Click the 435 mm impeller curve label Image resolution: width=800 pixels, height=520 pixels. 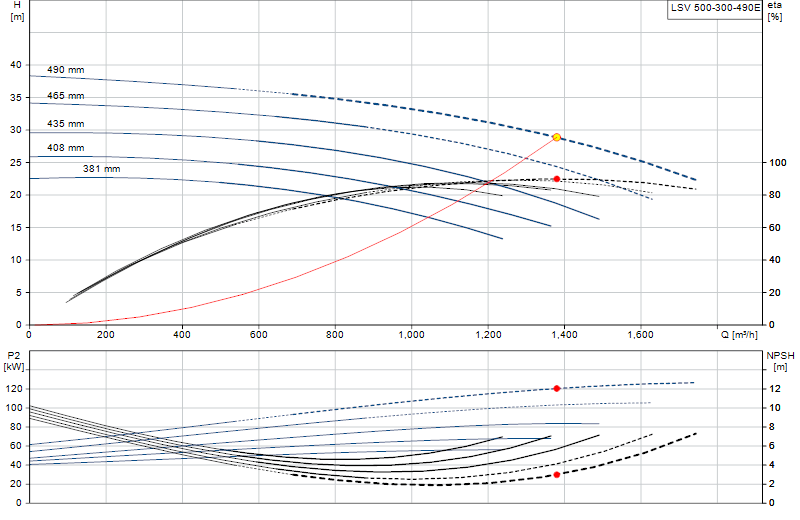tap(65, 124)
